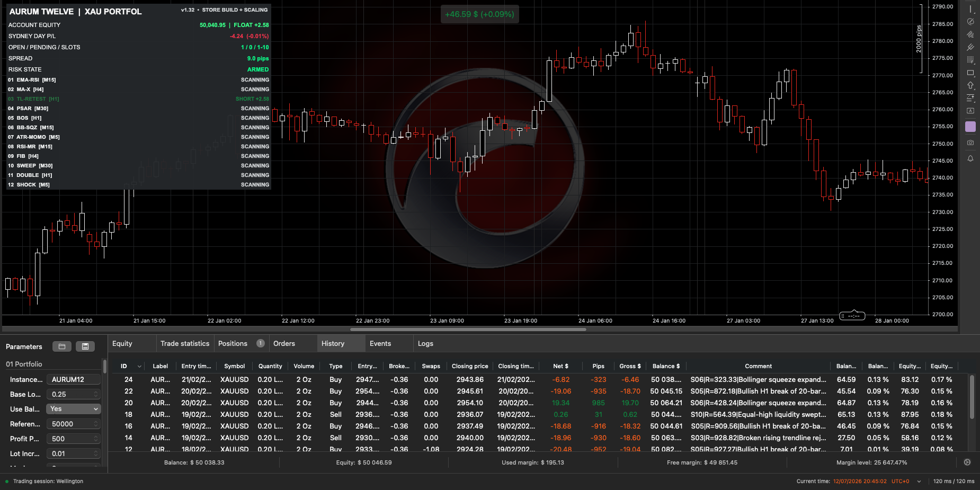This screenshot has width=980, height=490.
Task: Select the Andrews pitchfork tool
Action: click(970, 47)
